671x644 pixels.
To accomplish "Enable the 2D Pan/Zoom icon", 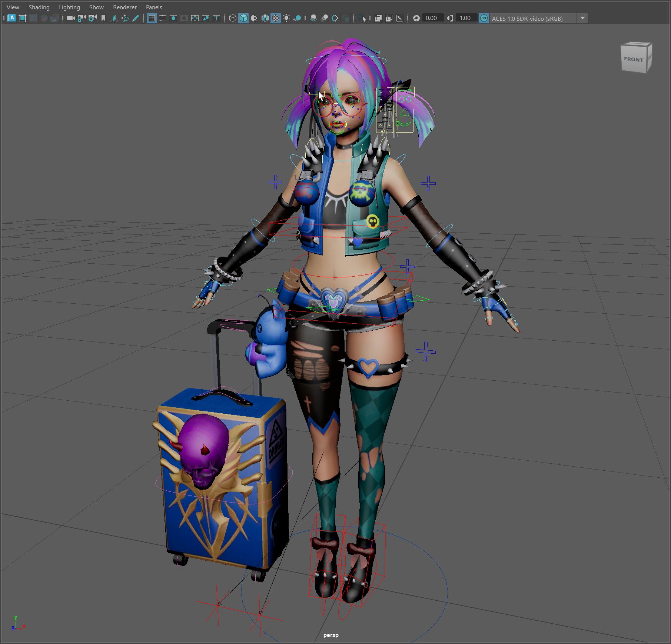I will pos(125,18).
